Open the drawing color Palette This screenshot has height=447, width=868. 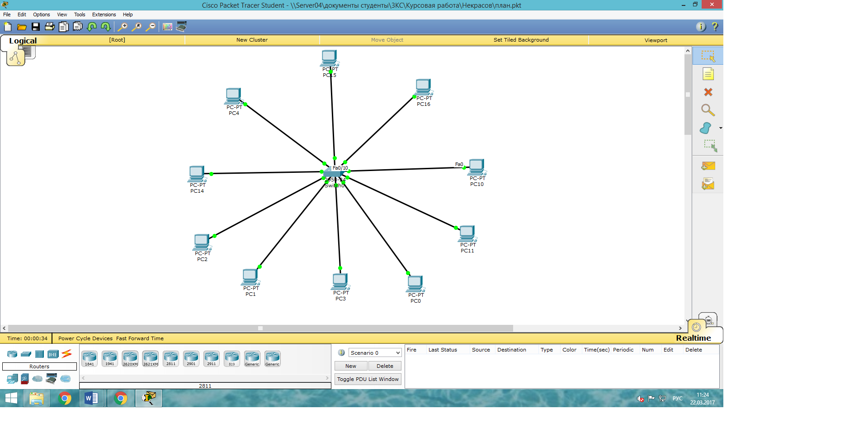[167, 27]
